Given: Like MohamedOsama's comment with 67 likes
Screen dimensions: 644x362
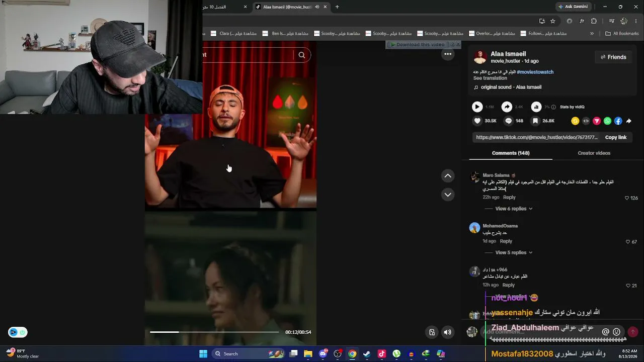Looking at the screenshot, I should [627, 242].
